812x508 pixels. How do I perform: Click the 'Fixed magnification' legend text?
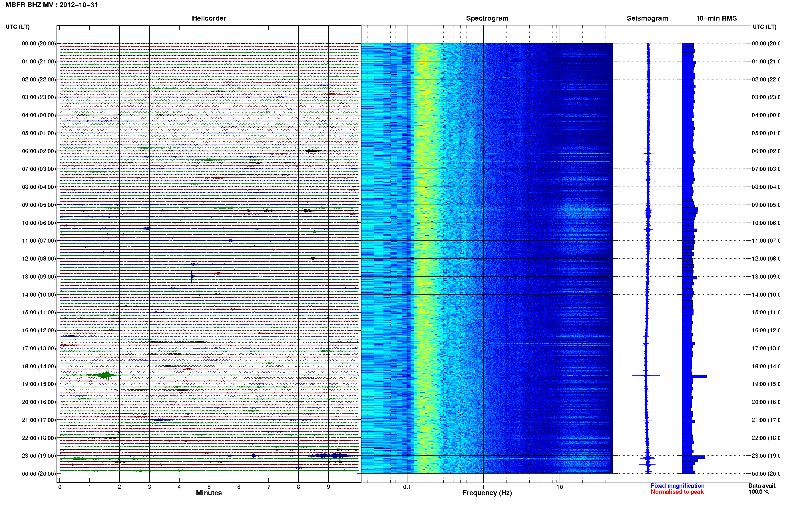click(x=678, y=485)
